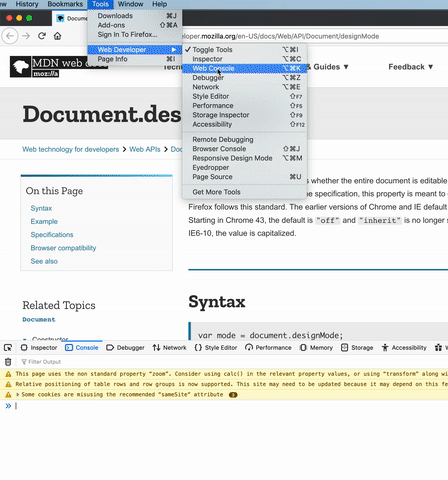The height and width of the screenshot is (480, 448).
Task: Select Add-ons in Tools menu
Action: (135, 25)
